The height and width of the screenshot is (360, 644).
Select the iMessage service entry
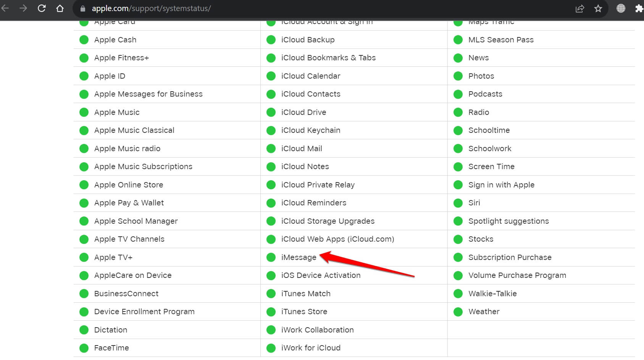pyautogui.click(x=299, y=257)
